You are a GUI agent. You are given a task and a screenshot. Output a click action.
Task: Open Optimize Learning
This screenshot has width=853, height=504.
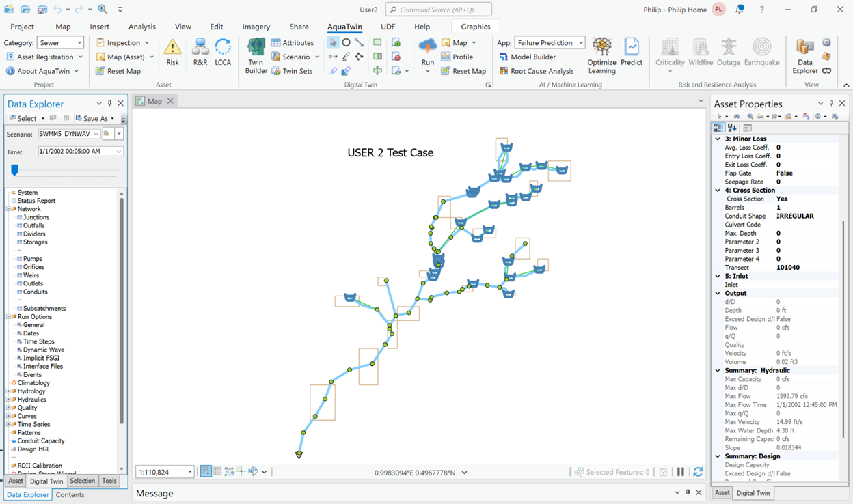pos(601,55)
